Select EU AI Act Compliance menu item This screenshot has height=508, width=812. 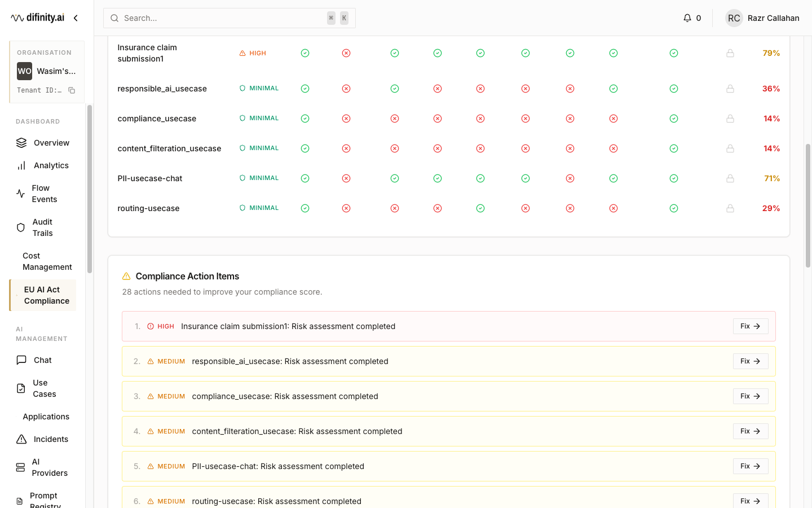(43, 295)
